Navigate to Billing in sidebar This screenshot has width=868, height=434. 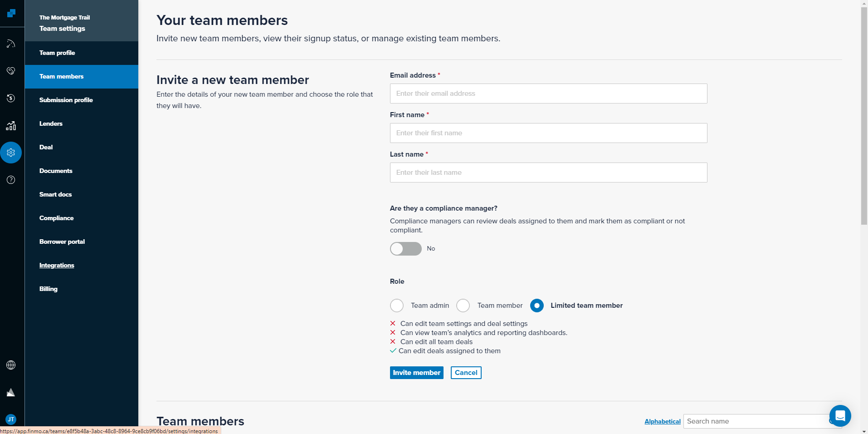click(49, 289)
